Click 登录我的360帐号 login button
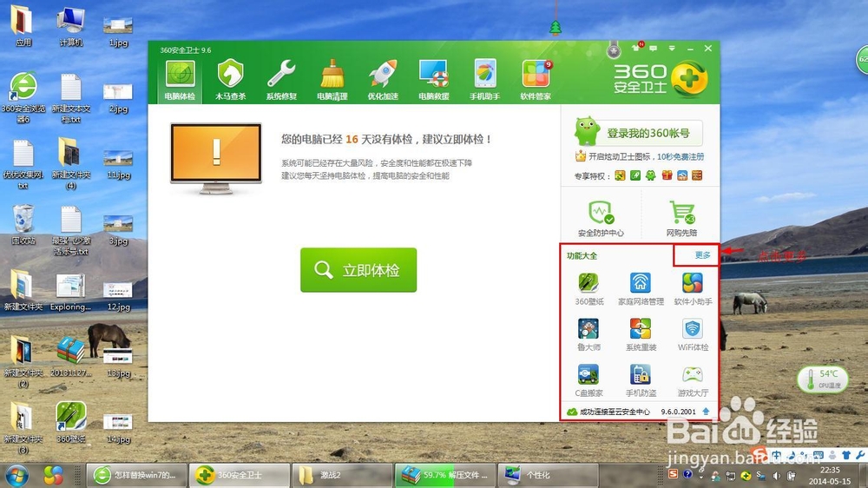The width and height of the screenshot is (868, 488). click(x=648, y=133)
